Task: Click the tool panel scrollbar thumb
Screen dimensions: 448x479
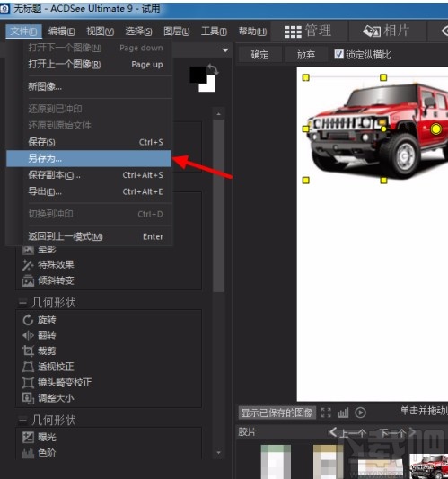Action: [218, 206]
